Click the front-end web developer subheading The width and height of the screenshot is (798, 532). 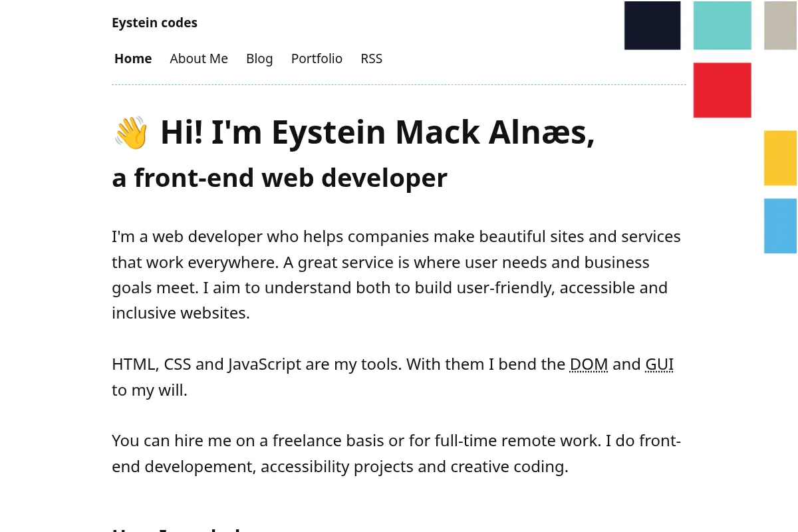(x=279, y=178)
